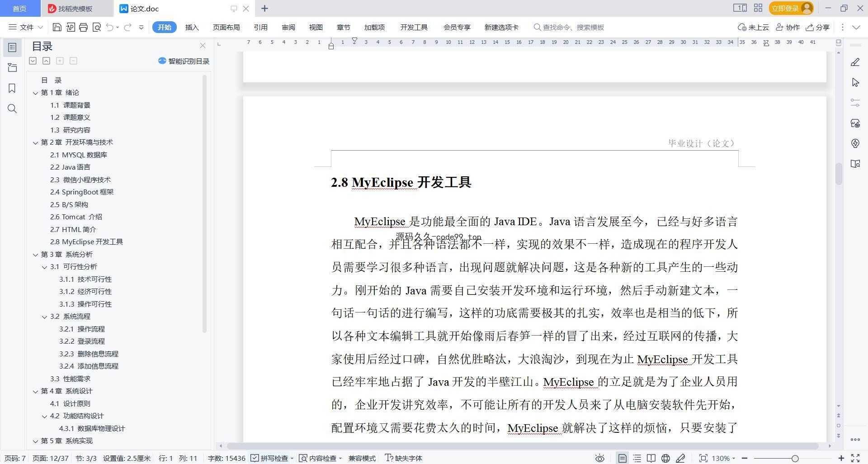Viewport: 868px width, 464px height.
Task: Collapse 3.1 可行性分析 node
Action: coord(44,267)
